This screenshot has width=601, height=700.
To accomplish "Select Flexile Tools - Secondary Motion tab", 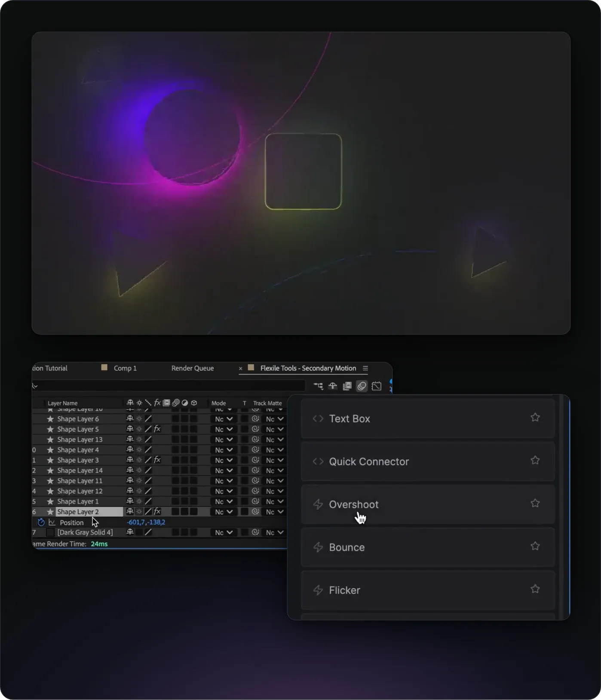I will (308, 368).
